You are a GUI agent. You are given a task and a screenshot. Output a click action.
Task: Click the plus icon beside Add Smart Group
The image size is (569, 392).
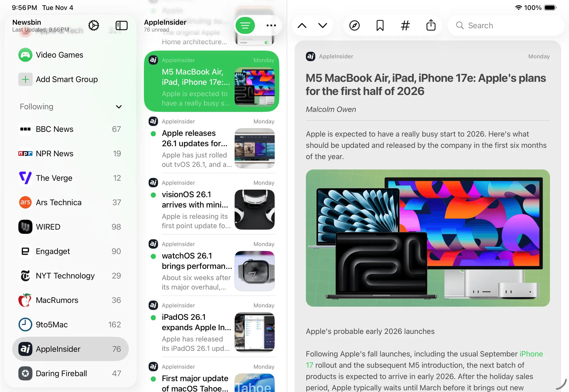25,79
